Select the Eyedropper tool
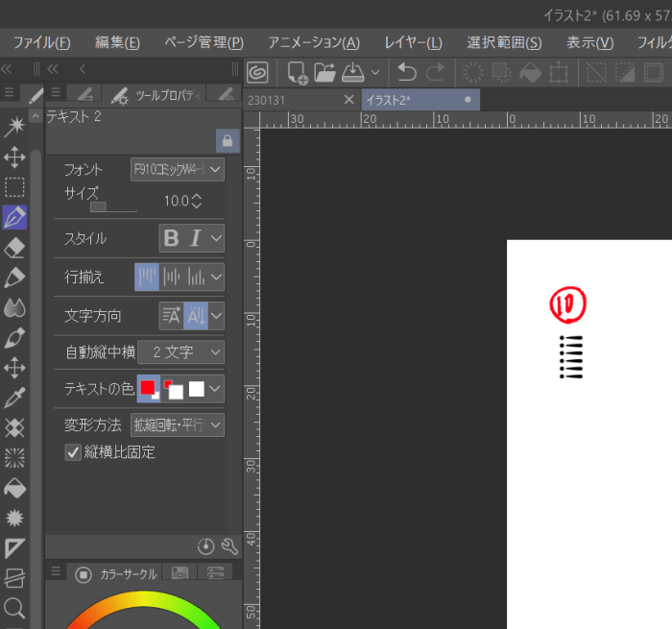Viewport: 672px width, 629px height. (x=14, y=398)
